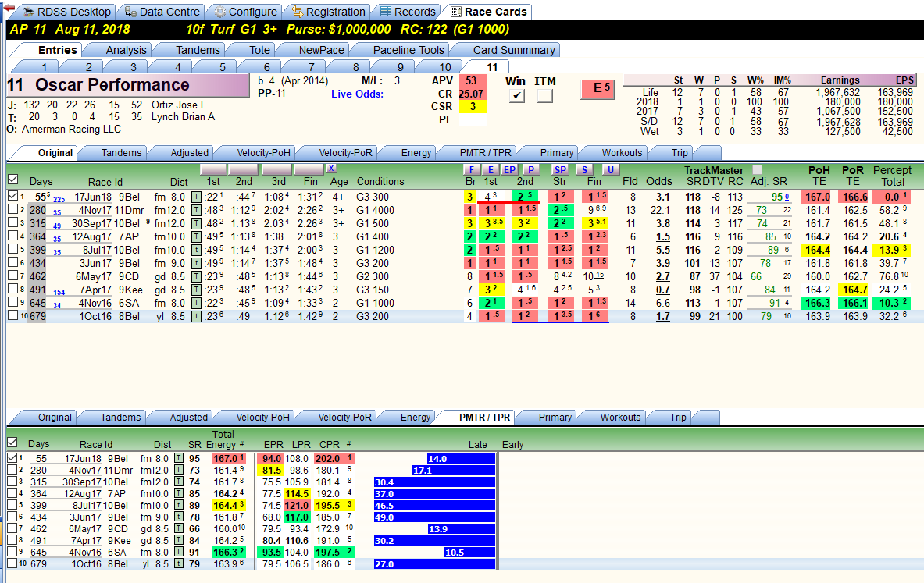The image size is (924, 583).
Task: Open the Adjusted tab in upper paceline panel
Action: click(x=189, y=152)
